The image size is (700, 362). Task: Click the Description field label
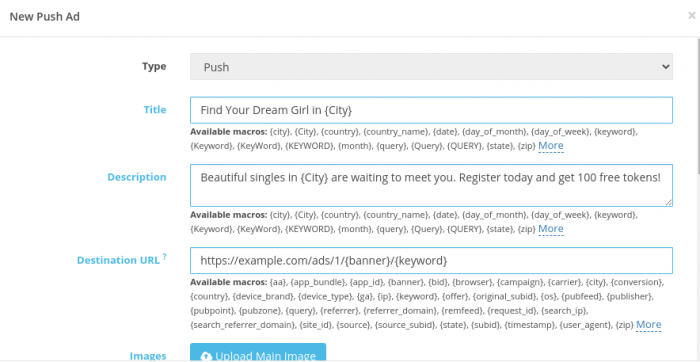[137, 177]
